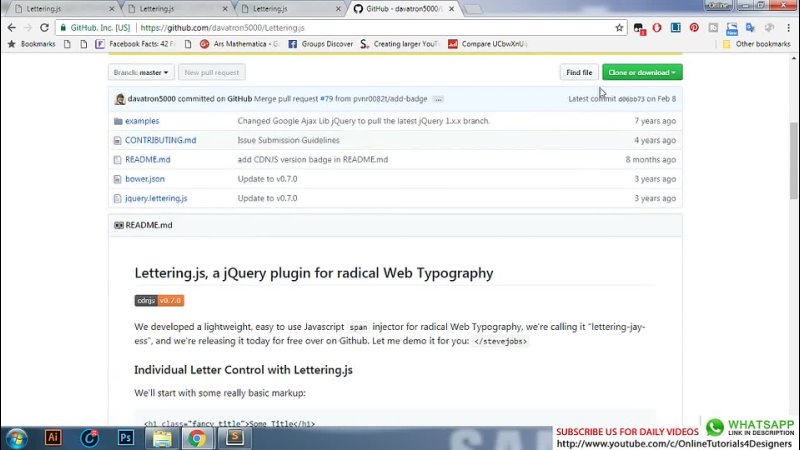Open the Branch: master dropdown

[141, 72]
